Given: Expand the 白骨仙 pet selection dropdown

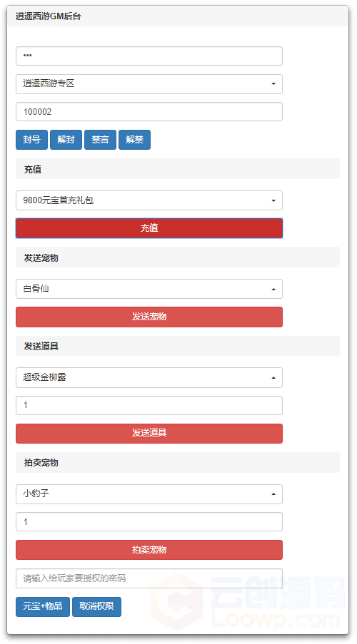Looking at the screenshot, I should (x=149, y=289).
